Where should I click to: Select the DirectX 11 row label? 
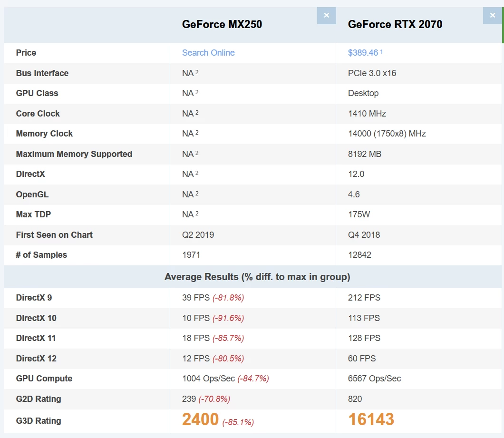point(36,338)
